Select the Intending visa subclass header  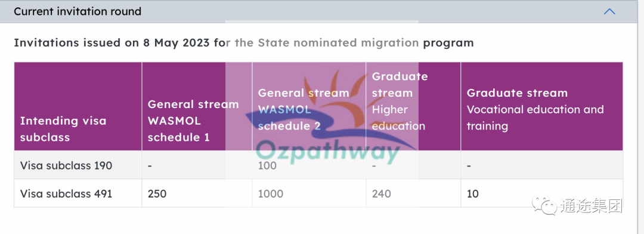coord(63,129)
